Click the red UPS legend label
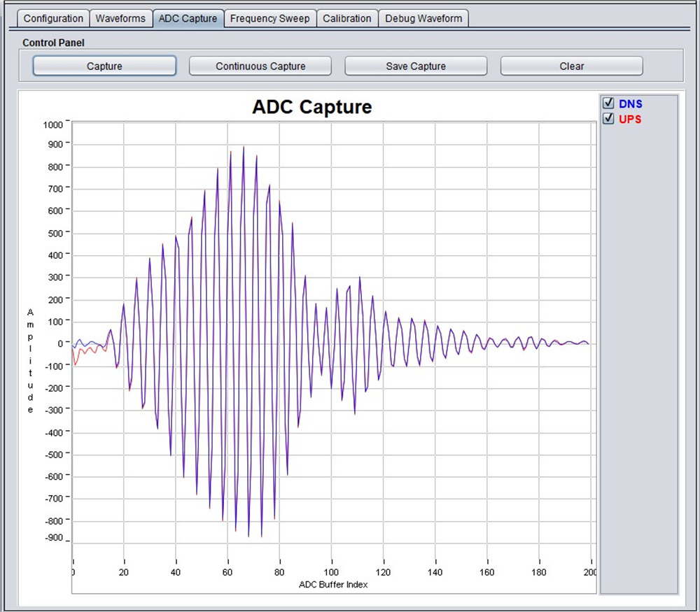 630,120
